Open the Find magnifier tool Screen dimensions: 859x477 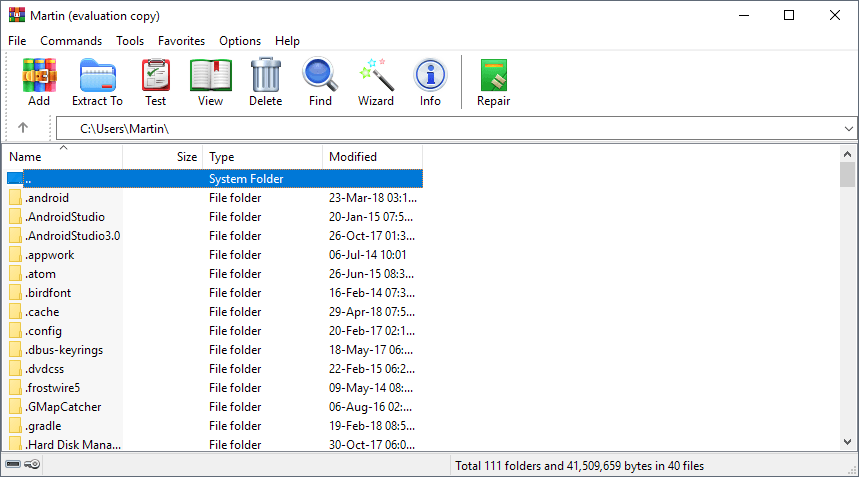point(320,74)
